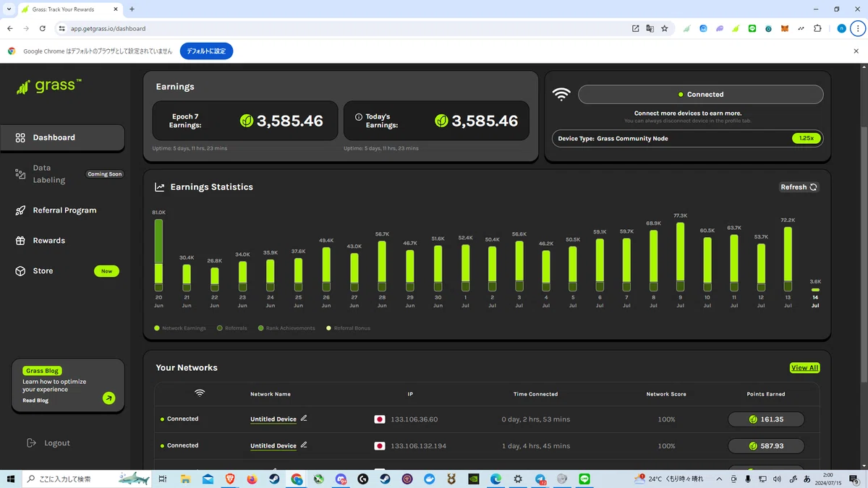Reload the page with the browser refresh button
Viewport: 868px width, 488px height.
tap(43, 28)
